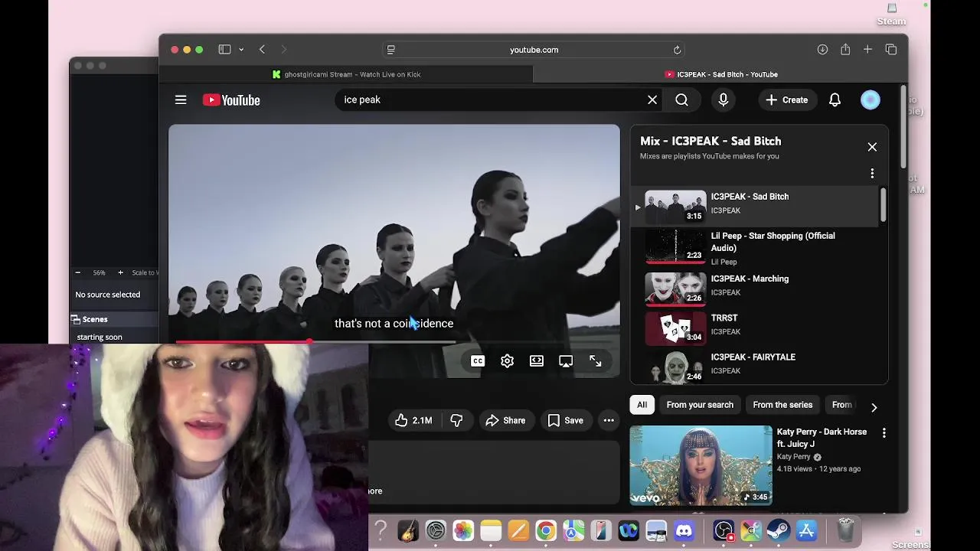Open YouTube notifications bell
This screenshot has height=551, width=980.
[835, 99]
